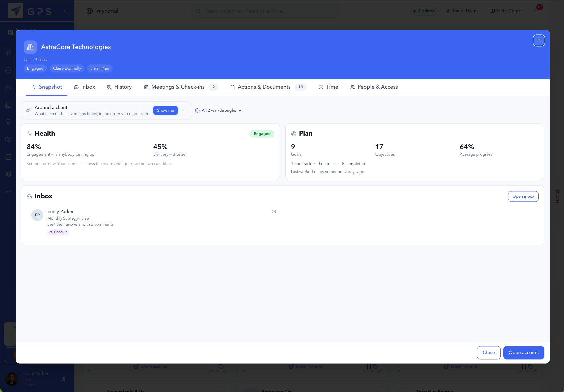Screen dimensions: 564x392
Task: Click the AstraCore building icon
Action: click(30, 47)
